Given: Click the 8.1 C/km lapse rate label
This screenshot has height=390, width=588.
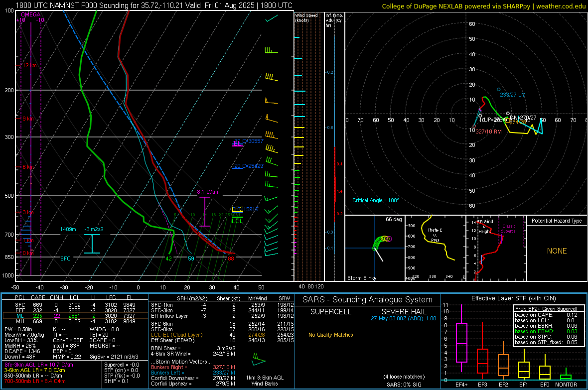Looking at the screenshot, I should tap(207, 192).
